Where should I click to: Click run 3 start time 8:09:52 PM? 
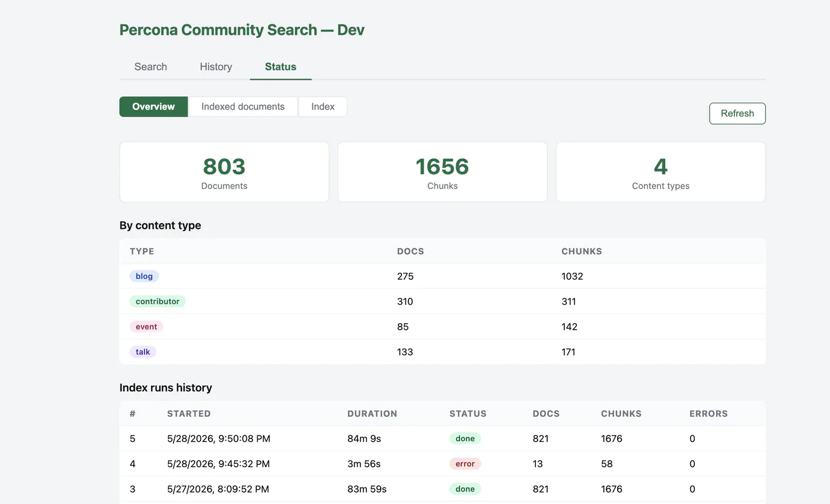[218, 489]
